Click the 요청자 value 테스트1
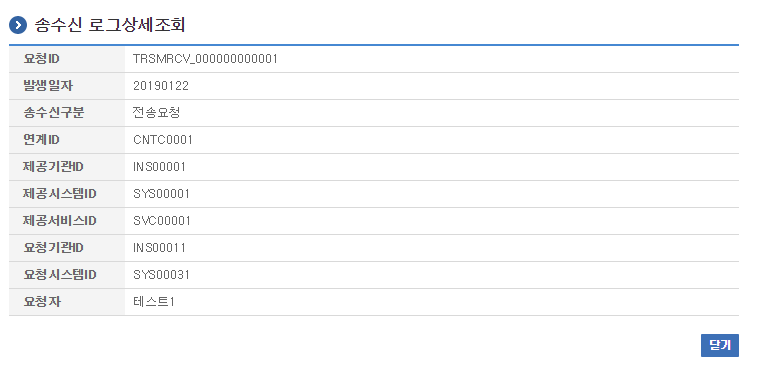The height and width of the screenshot is (369, 762). (x=154, y=302)
